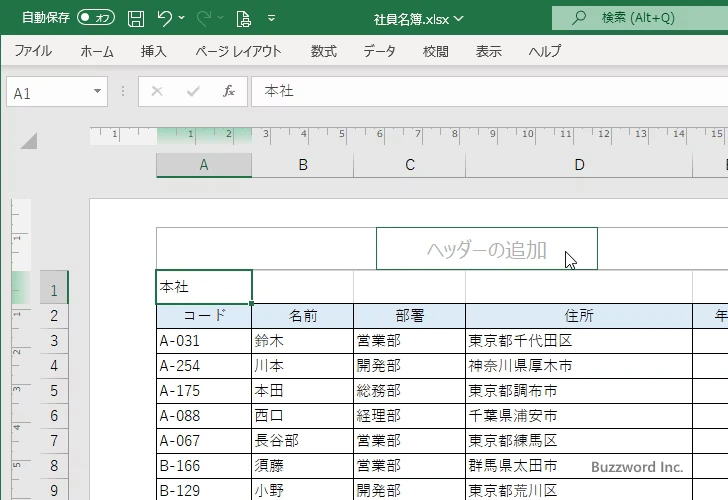The width and height of the screenshot is (728, 500).
Task: Click the formula bar containing 本社
Action: coord(489,91)
